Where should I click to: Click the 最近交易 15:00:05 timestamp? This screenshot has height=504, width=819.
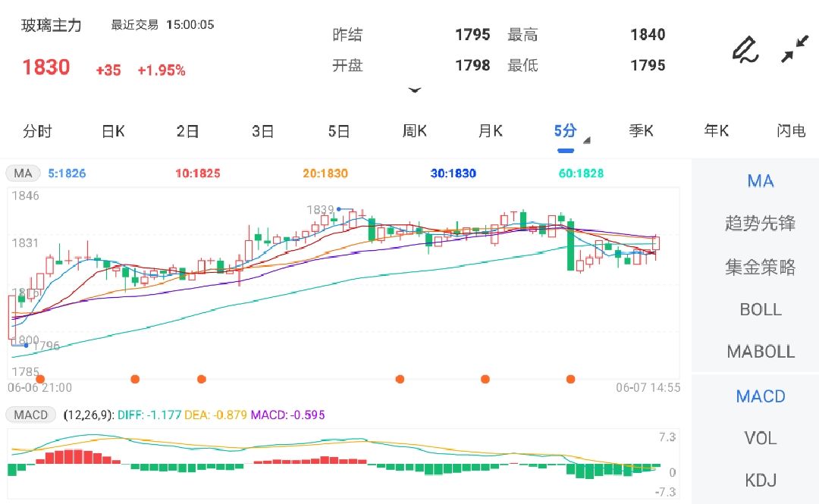click(x=162, y=24)
